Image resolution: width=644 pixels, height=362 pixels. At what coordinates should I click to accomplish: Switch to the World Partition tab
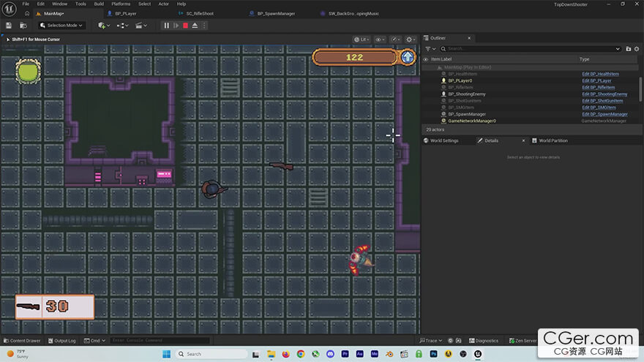coord(550,140)
